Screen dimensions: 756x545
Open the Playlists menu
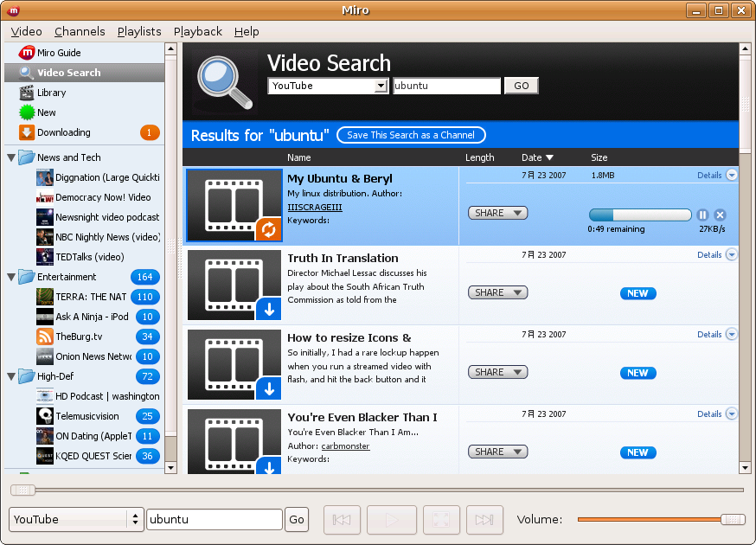139,31
